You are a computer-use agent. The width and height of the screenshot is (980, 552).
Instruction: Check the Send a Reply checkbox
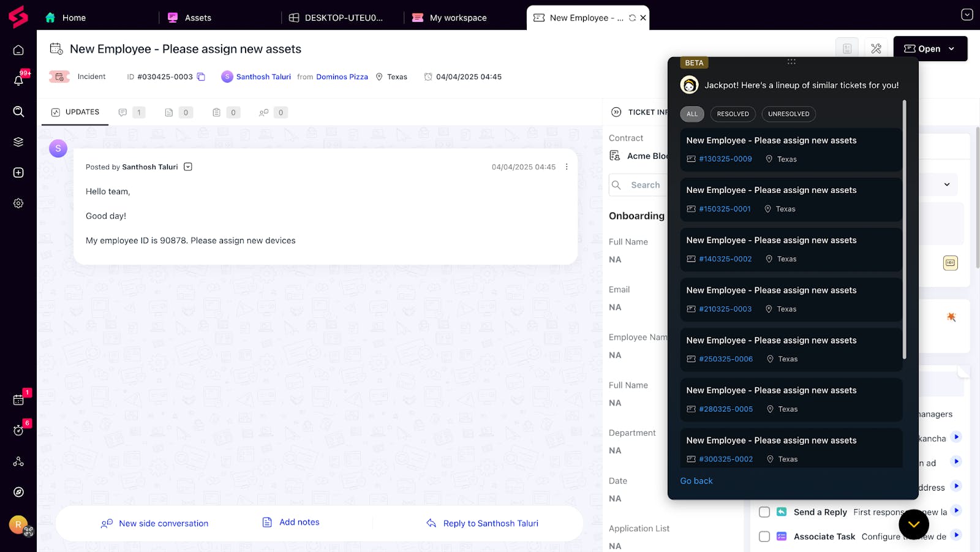point(764,512)
